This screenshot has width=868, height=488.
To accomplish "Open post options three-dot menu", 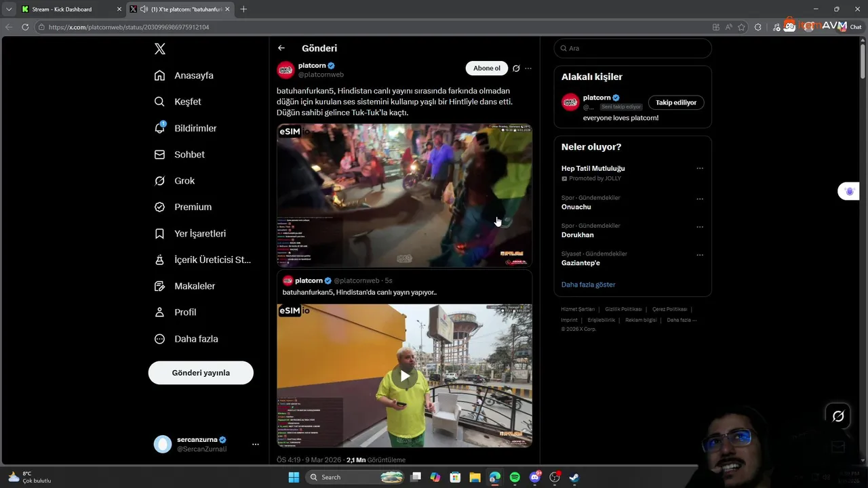I will click(528, 68).
